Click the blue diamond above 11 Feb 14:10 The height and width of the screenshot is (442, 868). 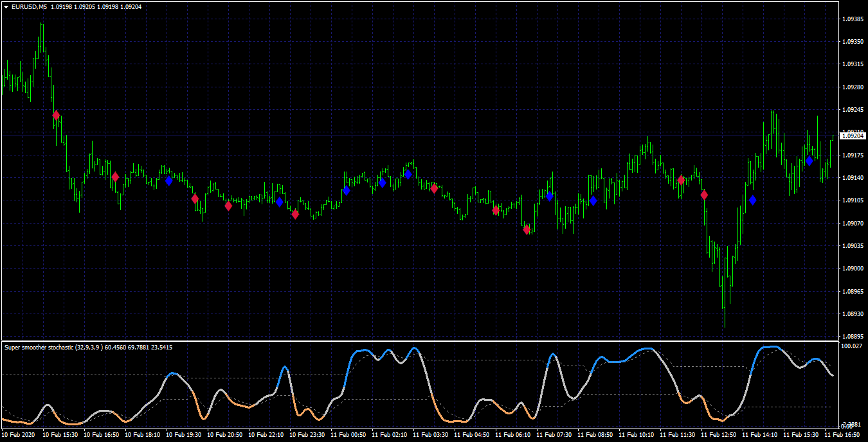point(752,200)
